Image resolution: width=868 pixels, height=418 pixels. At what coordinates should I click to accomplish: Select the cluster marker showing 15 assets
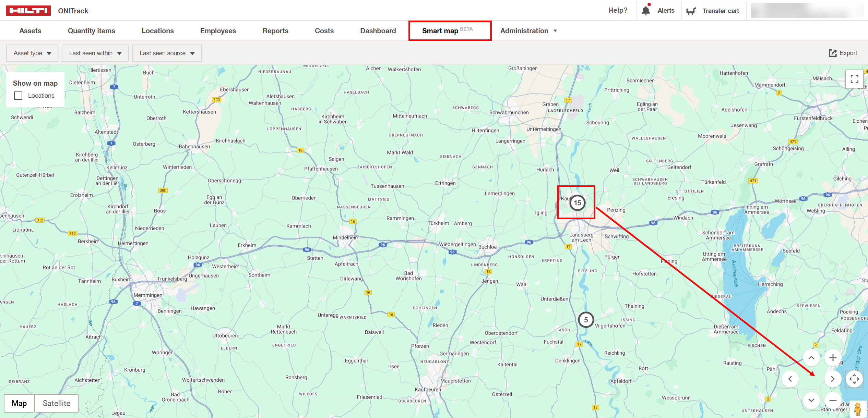click(x=577, y=202)
